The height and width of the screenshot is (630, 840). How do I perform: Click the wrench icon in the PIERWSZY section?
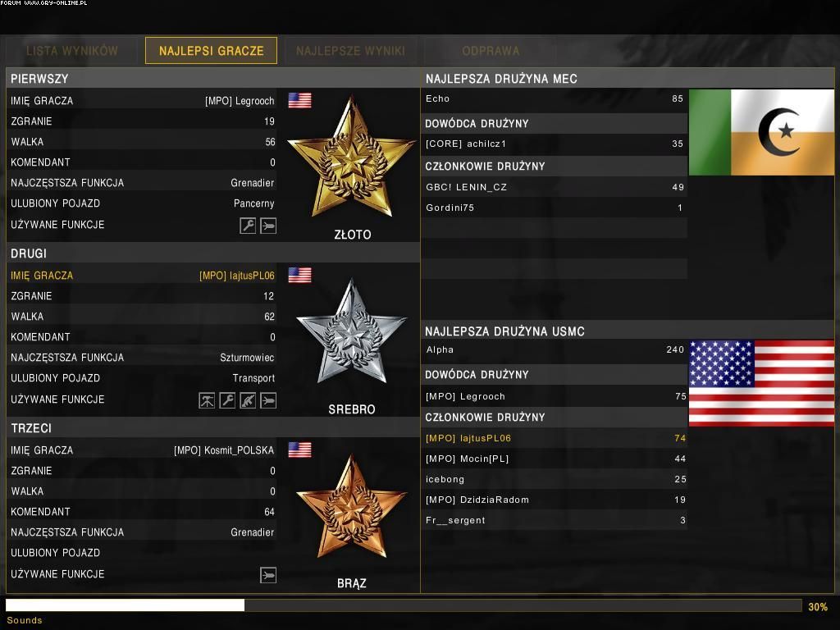(248, 226)
